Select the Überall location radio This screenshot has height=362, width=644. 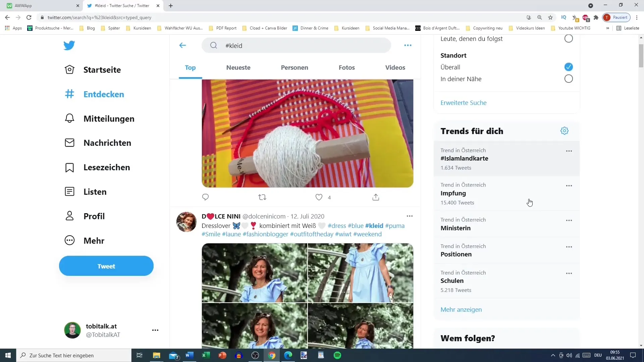click(569, 67)
